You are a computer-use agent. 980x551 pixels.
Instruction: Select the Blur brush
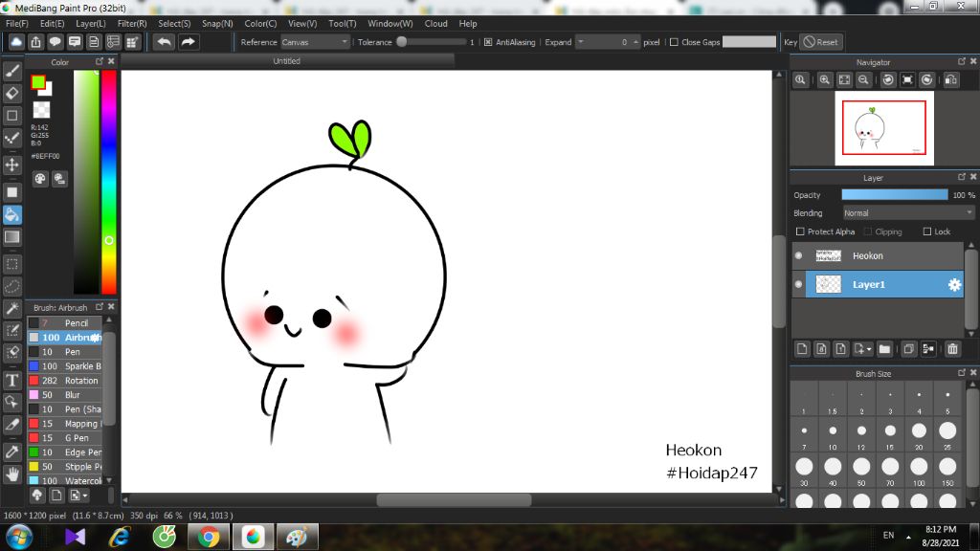point(64,395)
